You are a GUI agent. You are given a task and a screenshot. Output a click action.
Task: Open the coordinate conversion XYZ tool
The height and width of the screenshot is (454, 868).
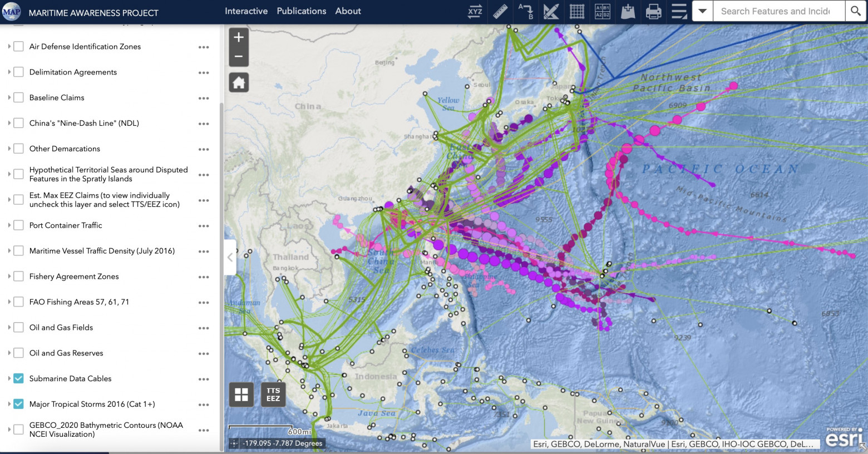[475, 11]
